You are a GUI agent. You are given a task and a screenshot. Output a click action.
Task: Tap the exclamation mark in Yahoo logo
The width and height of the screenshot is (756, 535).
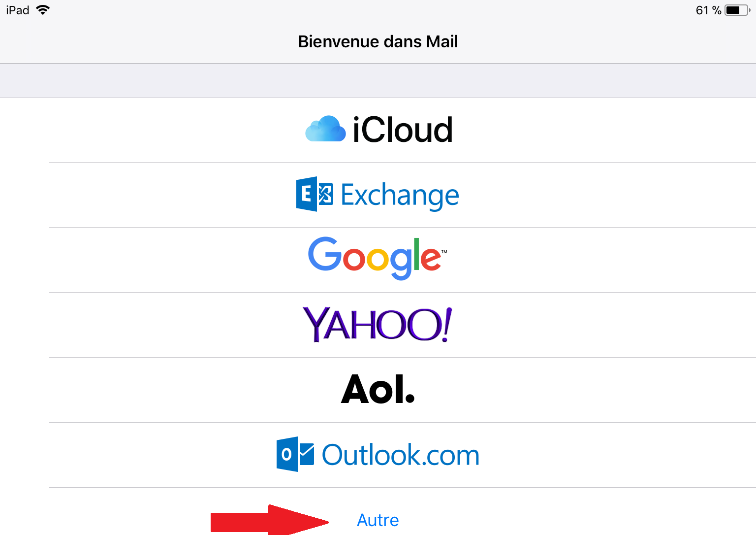click(x=446, y=325)
